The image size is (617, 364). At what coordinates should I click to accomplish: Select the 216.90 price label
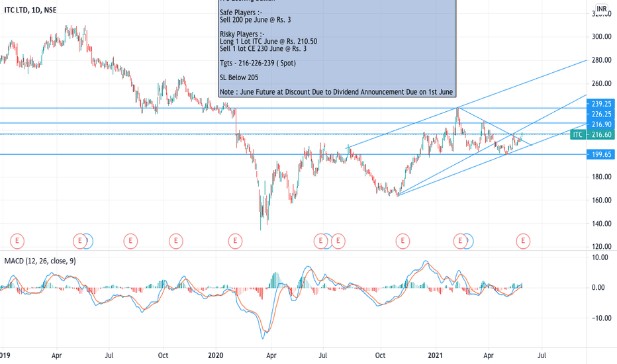(601, 124)
